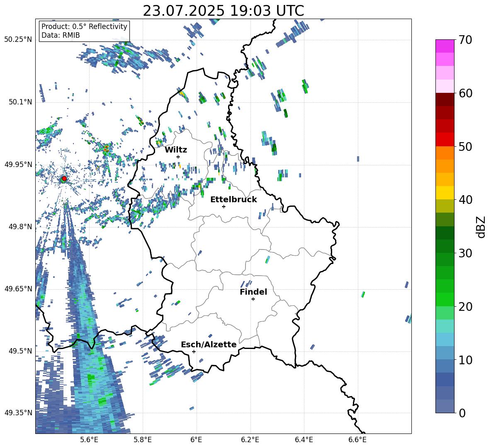Image resolution: width=491 pixels, height=448 pixels.
Task: Click the 6.6°E longitude label
Action: [x=357, y=440]
